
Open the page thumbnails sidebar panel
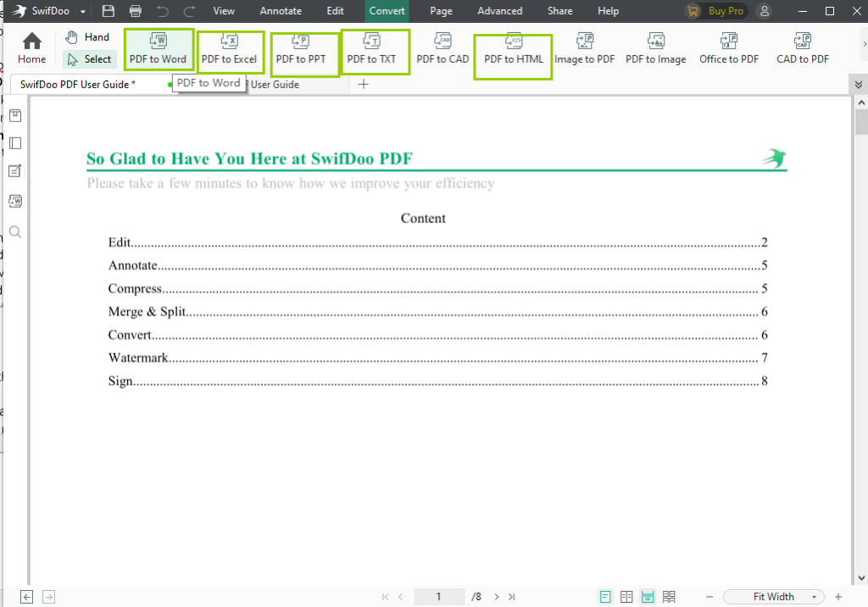(x=15, y=143)
